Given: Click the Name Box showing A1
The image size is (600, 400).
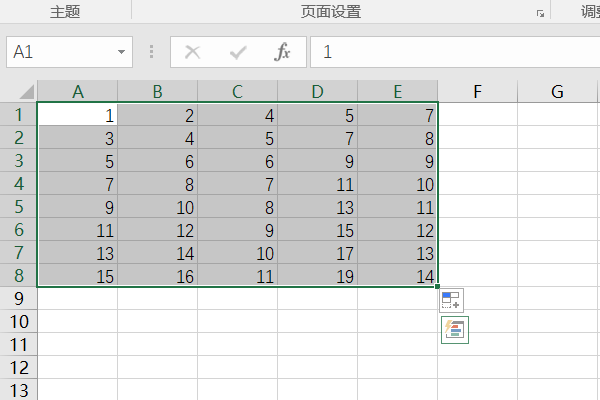Looking at the screenshot, I should point(58,53).
